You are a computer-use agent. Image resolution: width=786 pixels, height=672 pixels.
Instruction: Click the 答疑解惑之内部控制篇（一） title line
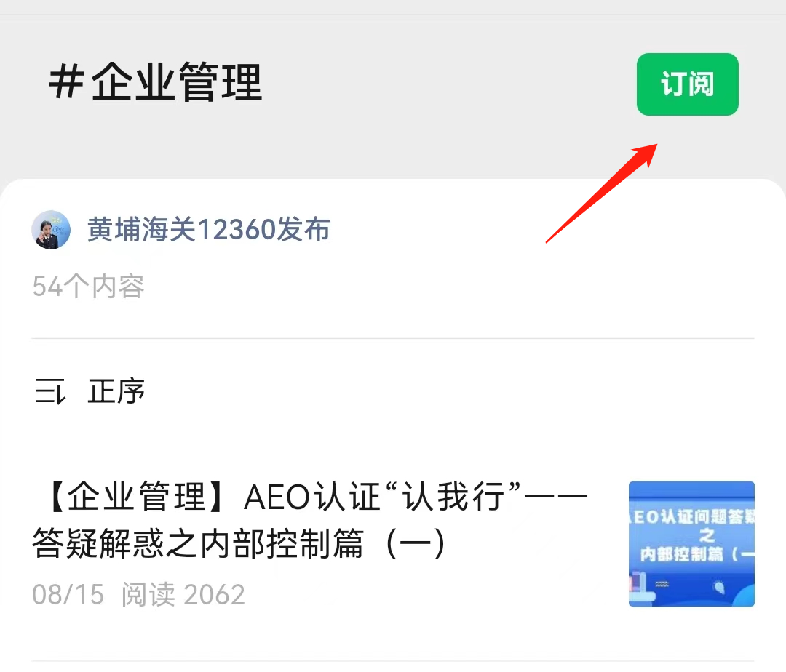pyautogui.click(x=239, y=543)
